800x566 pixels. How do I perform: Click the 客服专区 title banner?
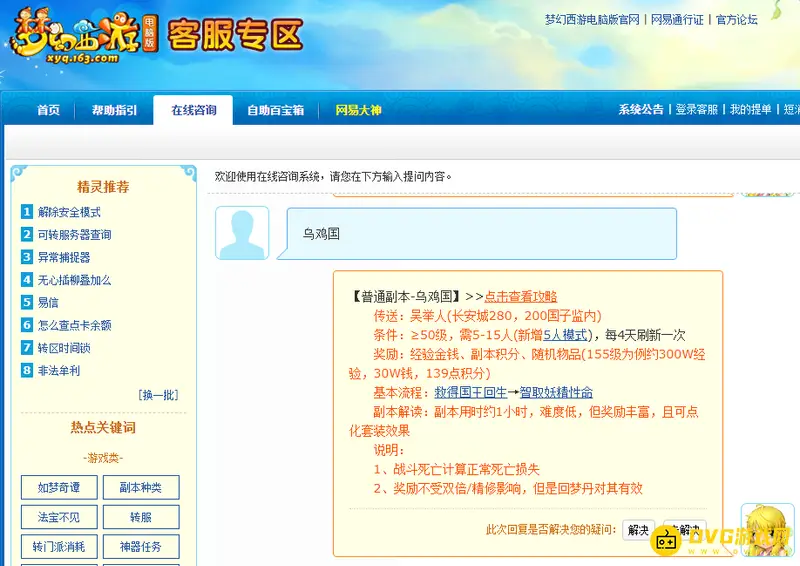coord(235,35)
